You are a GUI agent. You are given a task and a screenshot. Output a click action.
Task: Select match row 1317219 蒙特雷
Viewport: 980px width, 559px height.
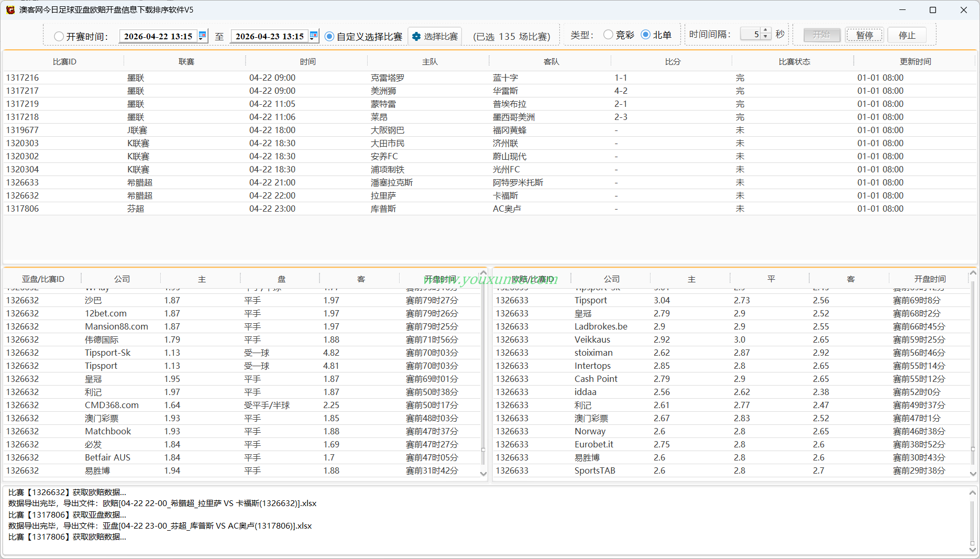tap(490, 104)
